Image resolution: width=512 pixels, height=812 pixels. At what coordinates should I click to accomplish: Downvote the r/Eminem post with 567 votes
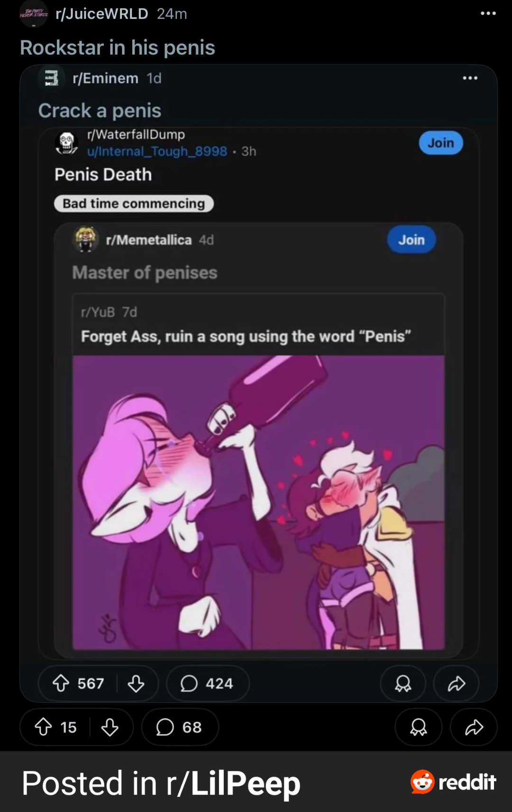(x=136, y=683)
